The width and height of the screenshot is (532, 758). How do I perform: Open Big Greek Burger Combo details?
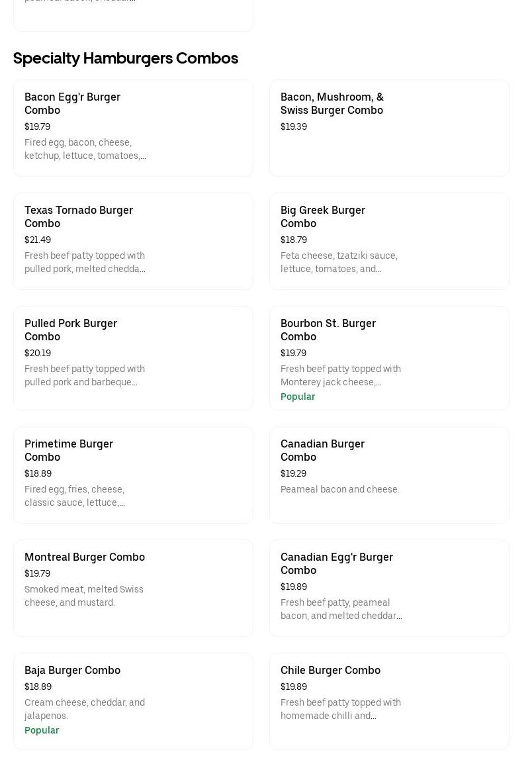(x=322, y=216)
